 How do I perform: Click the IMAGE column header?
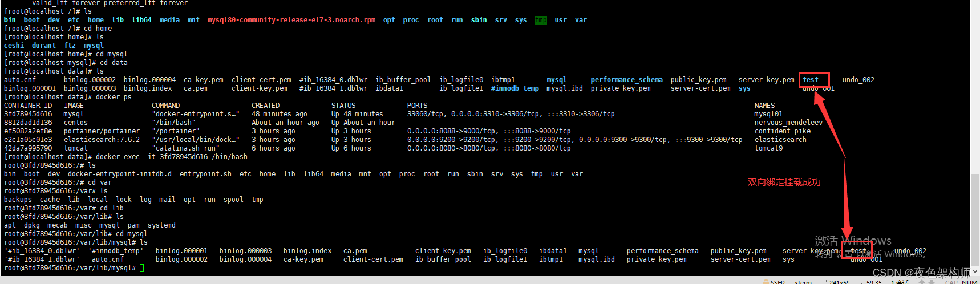[74, 106]
